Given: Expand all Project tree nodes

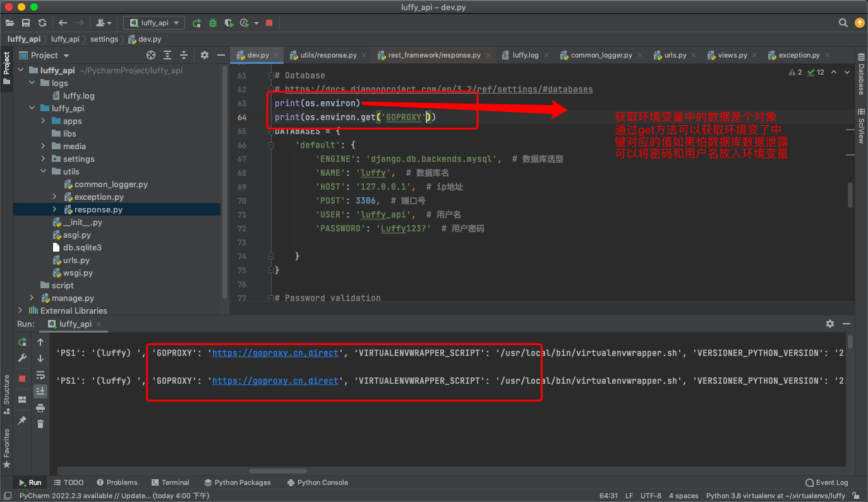Looking at the screenshot, I should click(167, 55).
